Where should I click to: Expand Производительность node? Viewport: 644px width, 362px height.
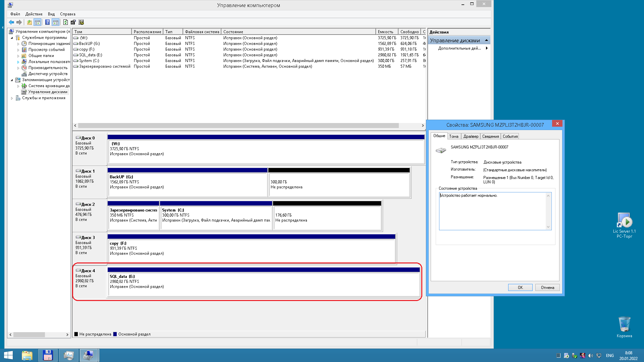click(18, 68)
